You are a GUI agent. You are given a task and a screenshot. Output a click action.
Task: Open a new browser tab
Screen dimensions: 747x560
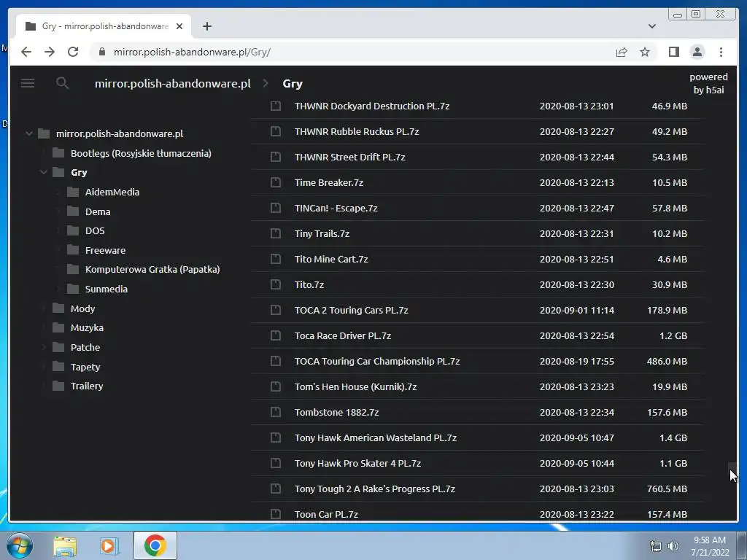[206, 26]
